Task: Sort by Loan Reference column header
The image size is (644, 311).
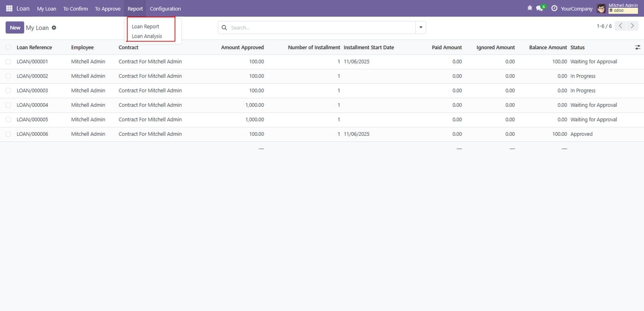Action: point(34,47)
